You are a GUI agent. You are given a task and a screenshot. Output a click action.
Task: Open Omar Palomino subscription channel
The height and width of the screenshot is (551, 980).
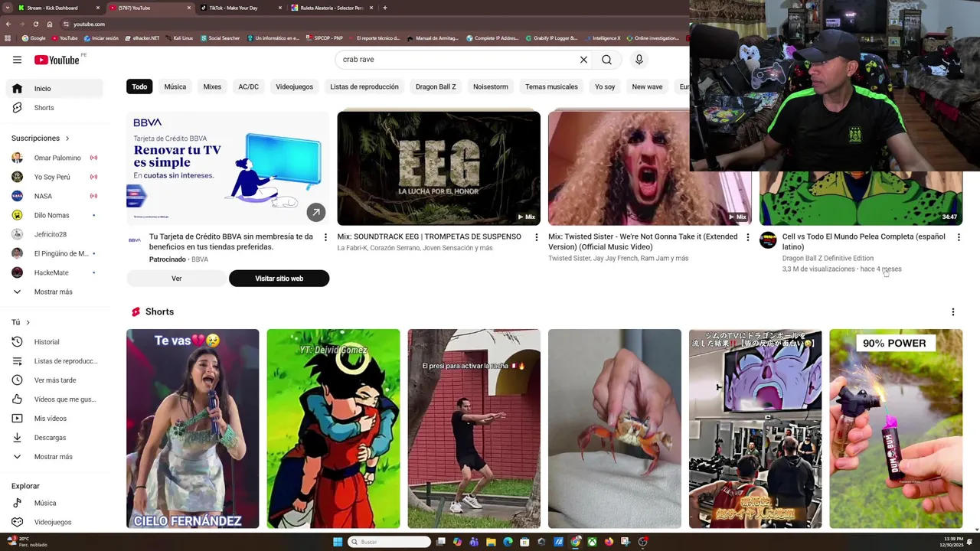pyautogui.click(x=54, y=158)
